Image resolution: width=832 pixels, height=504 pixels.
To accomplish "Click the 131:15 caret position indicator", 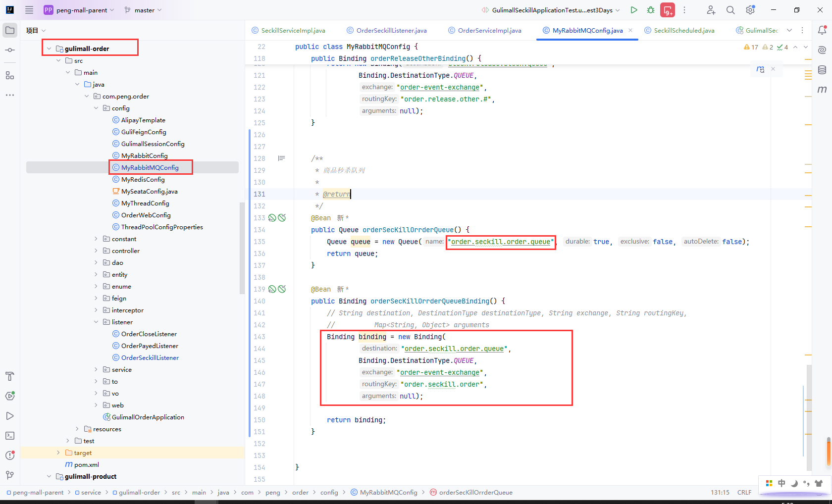I will click(720, 492).
